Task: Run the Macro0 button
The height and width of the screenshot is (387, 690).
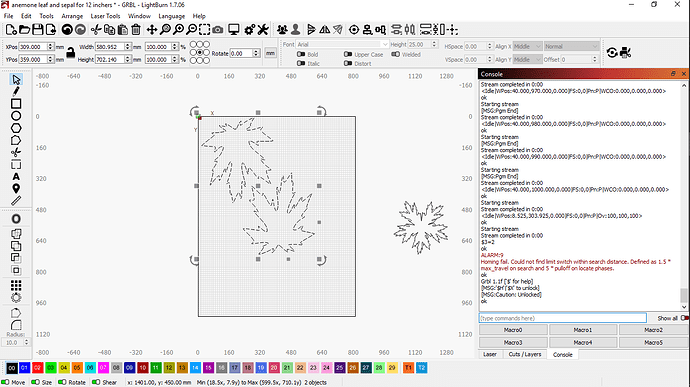Action: (x=513, y=330)
